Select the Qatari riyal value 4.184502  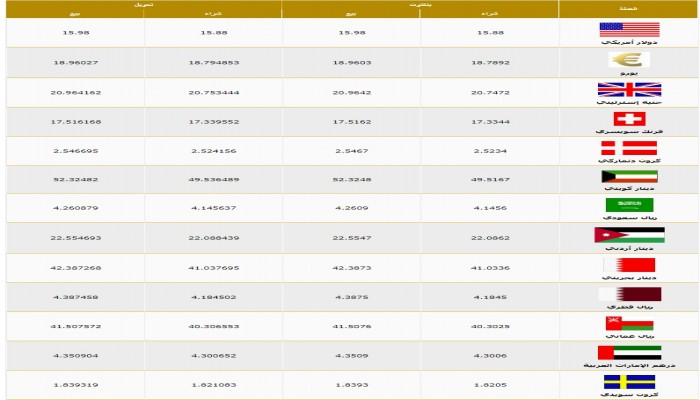[214, 297]
